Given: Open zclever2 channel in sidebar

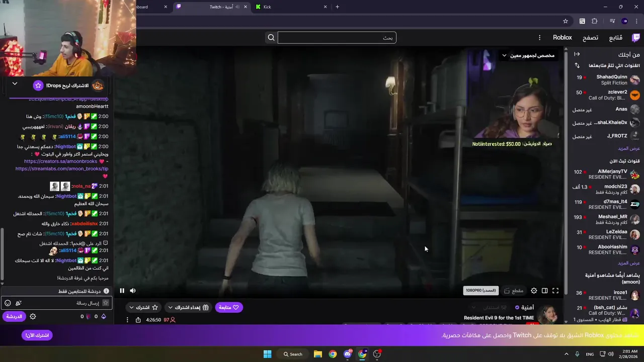Looking at the screenshot, I should tap(607, 95).
